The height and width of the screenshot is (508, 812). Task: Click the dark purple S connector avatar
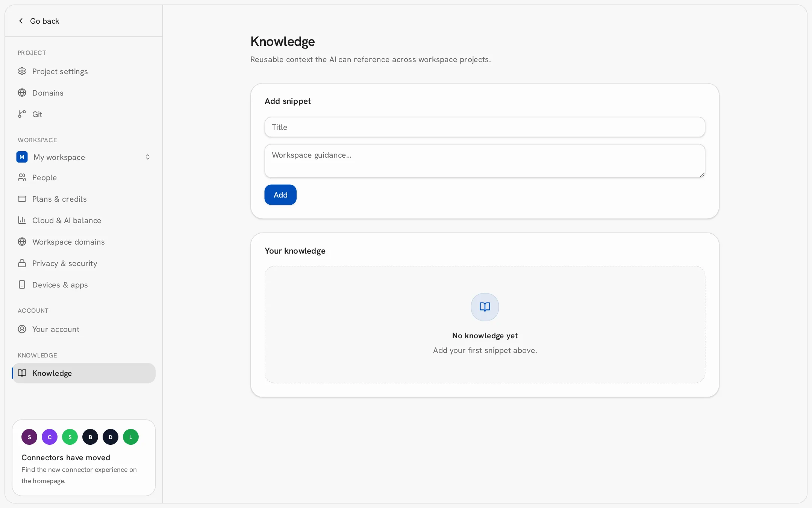click(29, 437)
